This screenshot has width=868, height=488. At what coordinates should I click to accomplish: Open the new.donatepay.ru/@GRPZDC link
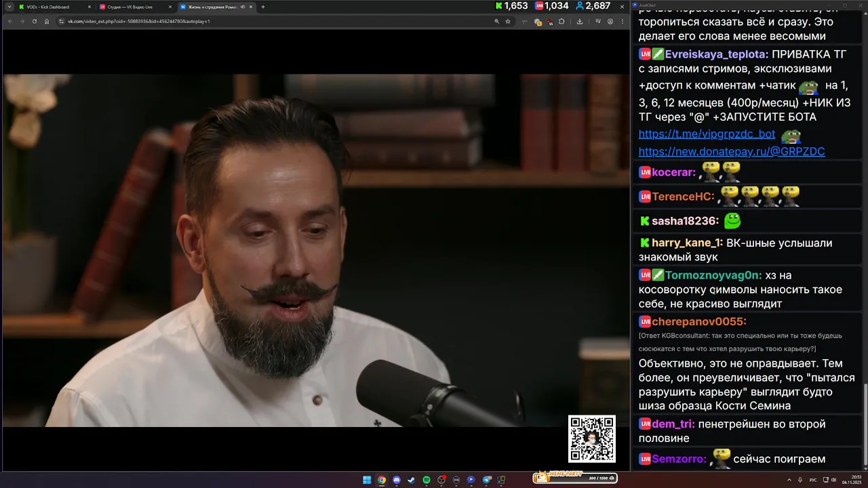point(732,152)
